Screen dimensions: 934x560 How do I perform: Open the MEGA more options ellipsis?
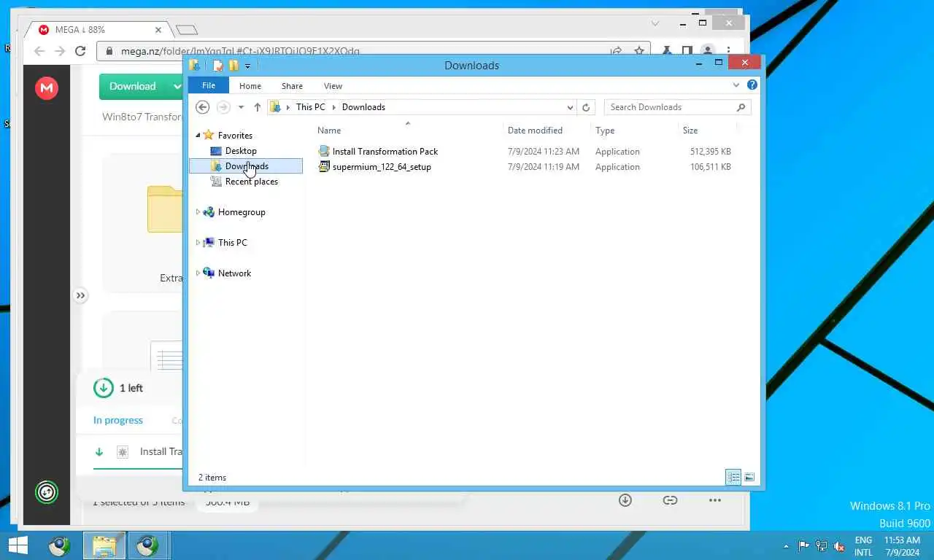[x=715, y=500]
